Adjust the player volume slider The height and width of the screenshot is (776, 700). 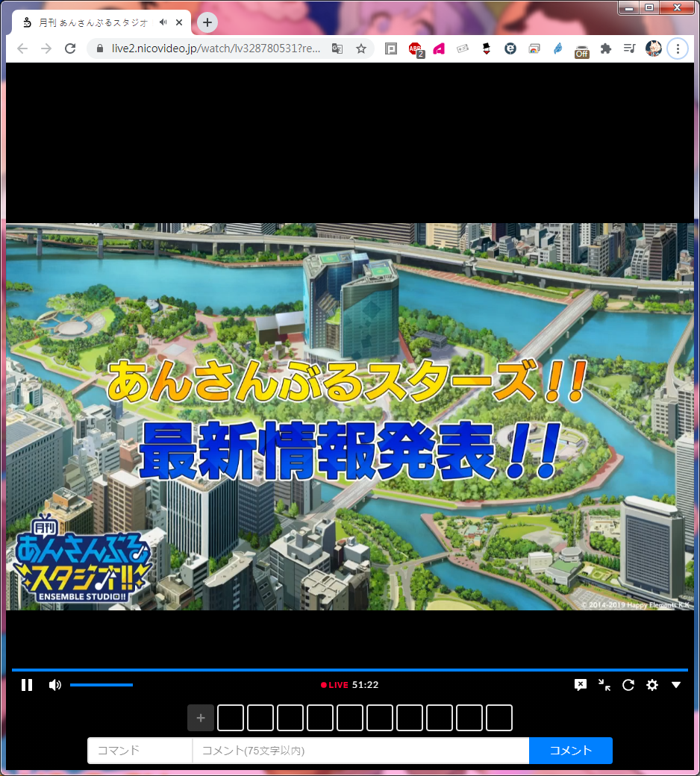[101, 685]
